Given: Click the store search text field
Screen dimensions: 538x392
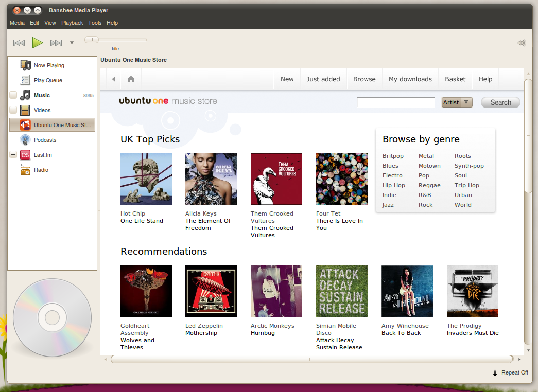Looking at the screenshot, I should click(396, 102).
